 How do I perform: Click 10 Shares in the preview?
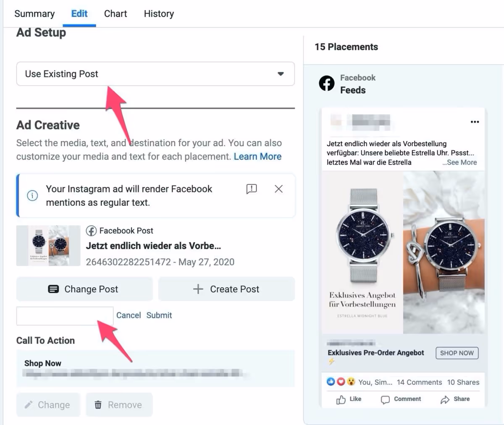click(463, 382)
